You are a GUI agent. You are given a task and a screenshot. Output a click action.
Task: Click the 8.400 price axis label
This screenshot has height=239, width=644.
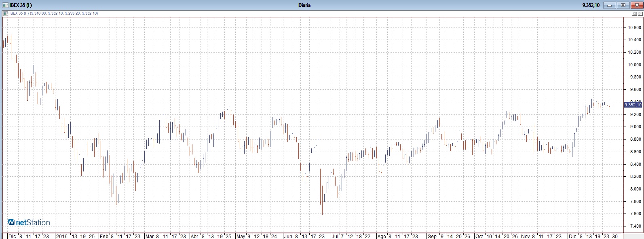click(x=636, y=164)
